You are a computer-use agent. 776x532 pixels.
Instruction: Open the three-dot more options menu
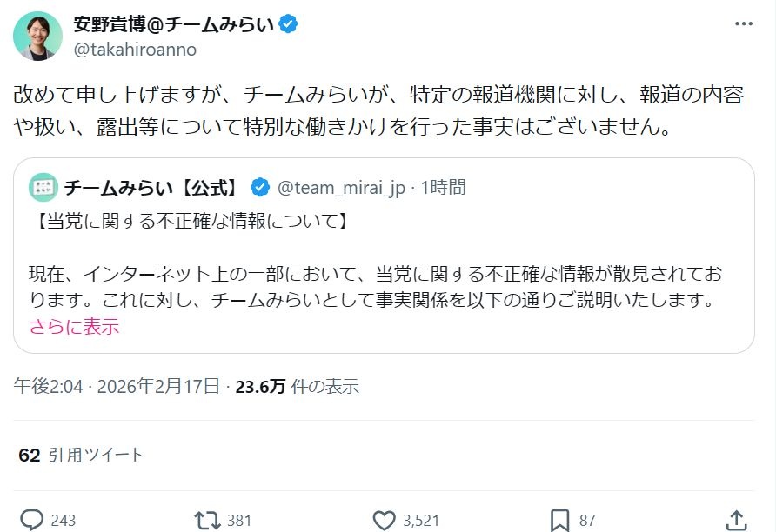(x=744, y=23)
